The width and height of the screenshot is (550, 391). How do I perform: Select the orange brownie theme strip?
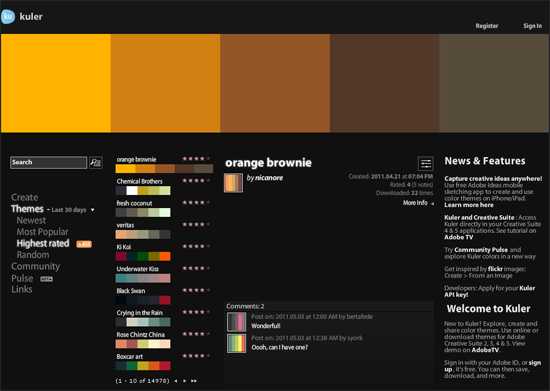164,169
